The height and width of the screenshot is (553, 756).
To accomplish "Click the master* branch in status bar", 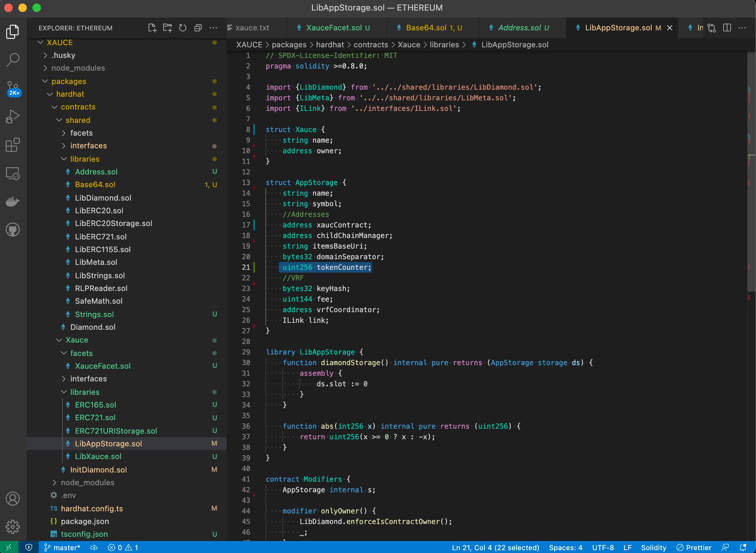I will click(x=62, y=547).
